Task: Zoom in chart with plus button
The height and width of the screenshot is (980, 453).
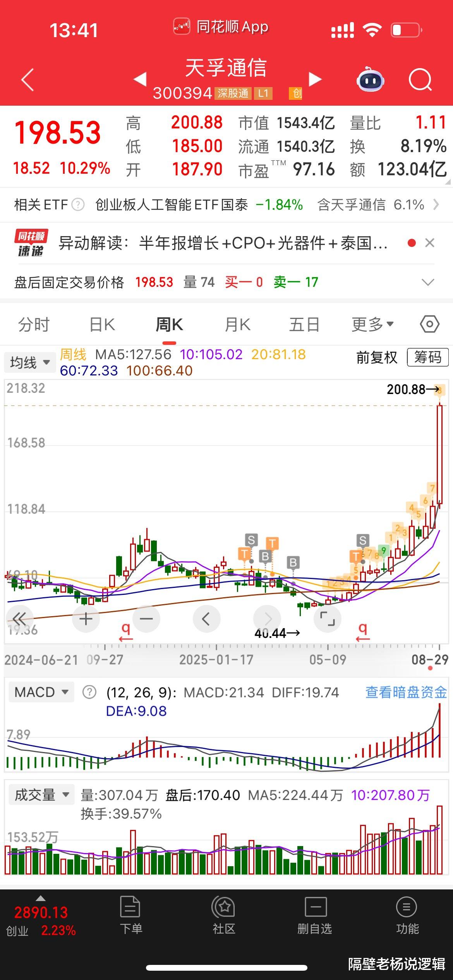Action: (x=86, y=618)
